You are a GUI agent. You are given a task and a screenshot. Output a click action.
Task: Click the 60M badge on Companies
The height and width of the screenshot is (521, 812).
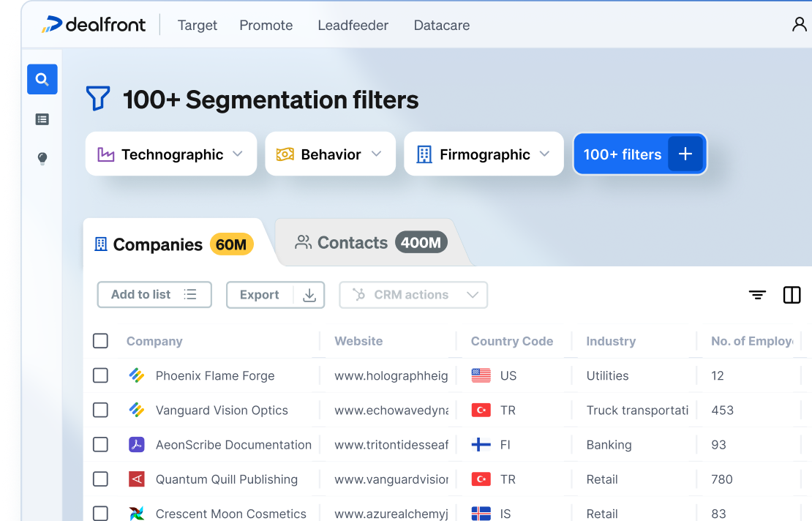(x=231, y=244)
